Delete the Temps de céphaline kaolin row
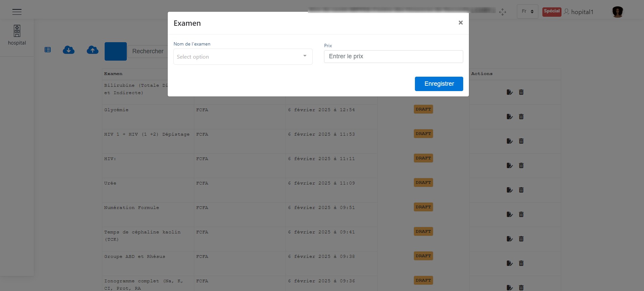 (x=521, y=239)
